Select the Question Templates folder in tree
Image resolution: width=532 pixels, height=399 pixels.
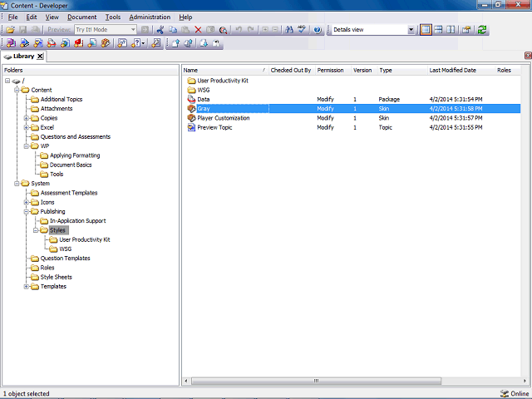(65, 259)
